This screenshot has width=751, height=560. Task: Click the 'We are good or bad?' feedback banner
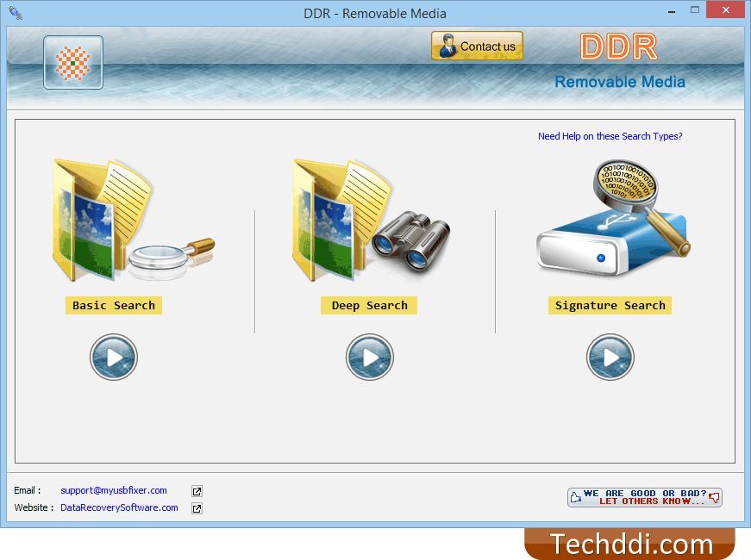[645, 497]
